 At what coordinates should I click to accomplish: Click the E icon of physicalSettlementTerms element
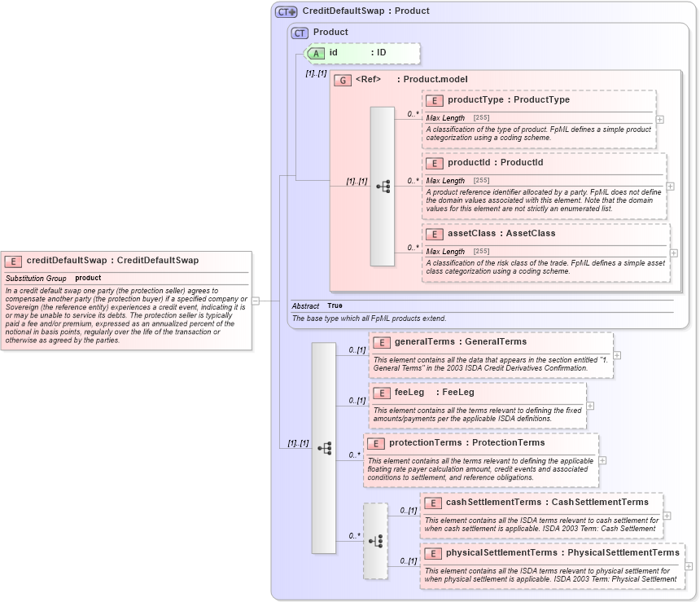click(432, 554)
